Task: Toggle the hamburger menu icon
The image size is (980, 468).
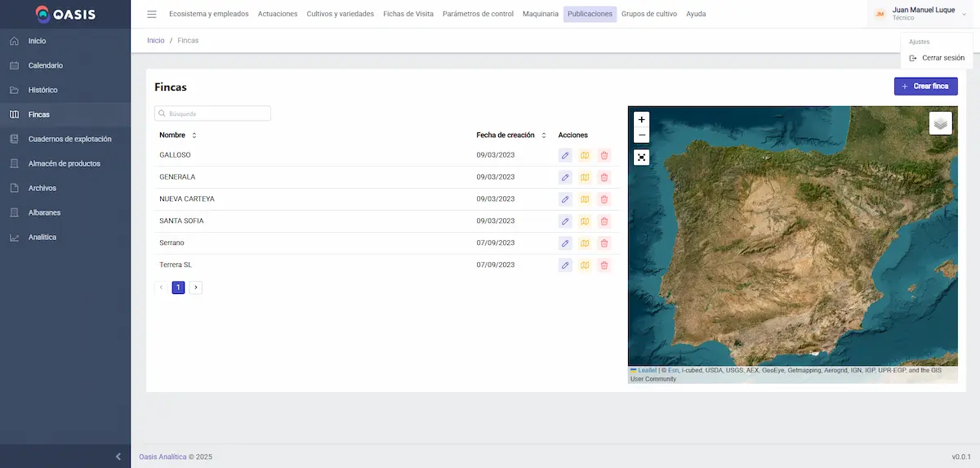Action: click(x=152, y=14)
